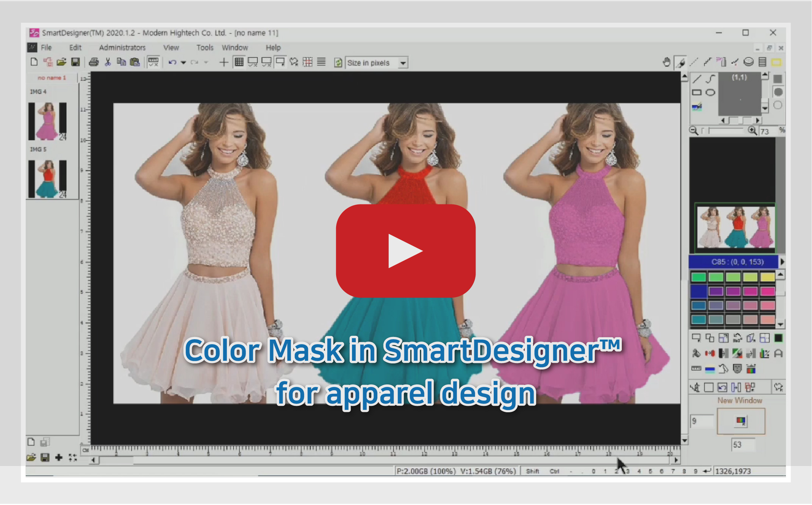
Task: Click the bottom-left save floppy icon
Action: [x=45, y=458]
